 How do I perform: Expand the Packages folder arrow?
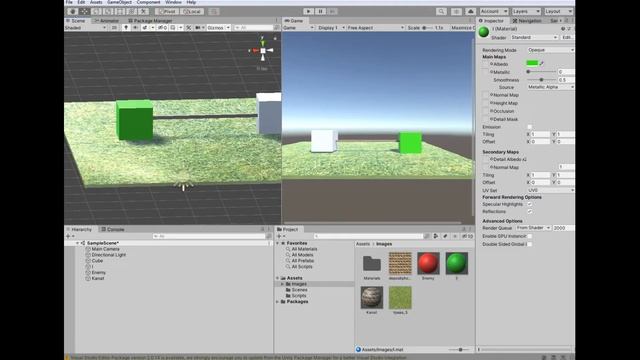tap(278, 302)
